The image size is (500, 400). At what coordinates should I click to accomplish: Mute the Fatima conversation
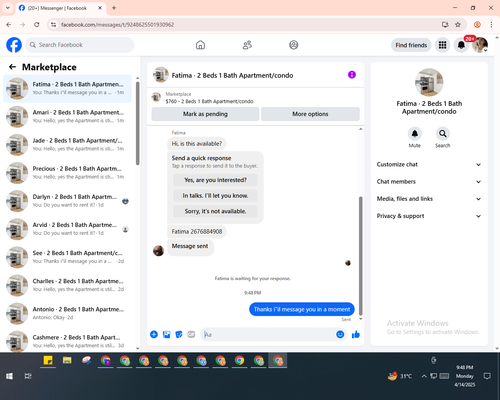415,134
